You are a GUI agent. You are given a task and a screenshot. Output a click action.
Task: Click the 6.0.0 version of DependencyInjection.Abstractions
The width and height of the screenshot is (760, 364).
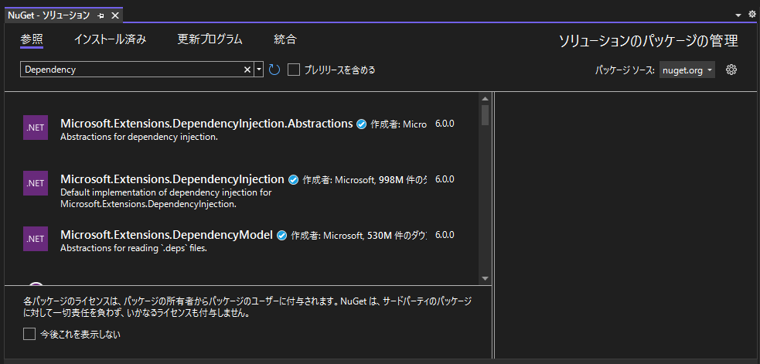tap(444, 124)
